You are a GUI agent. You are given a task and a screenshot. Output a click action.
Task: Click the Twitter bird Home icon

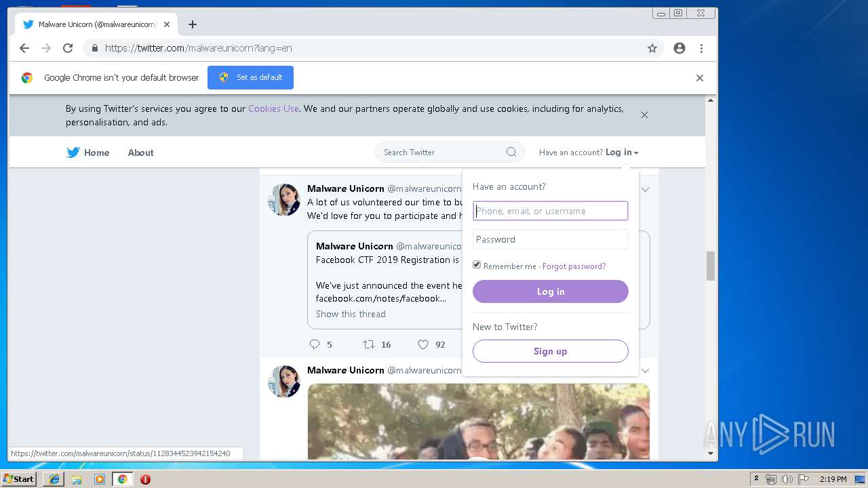(x=73, y=152)
